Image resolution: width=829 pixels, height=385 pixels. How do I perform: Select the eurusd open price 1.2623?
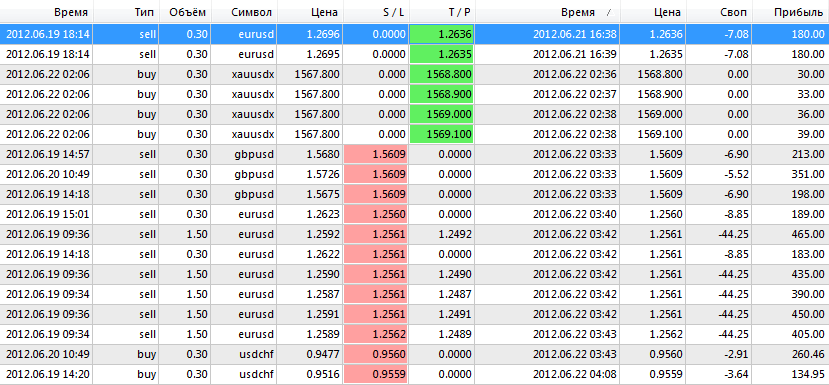[x=323, y=215]
